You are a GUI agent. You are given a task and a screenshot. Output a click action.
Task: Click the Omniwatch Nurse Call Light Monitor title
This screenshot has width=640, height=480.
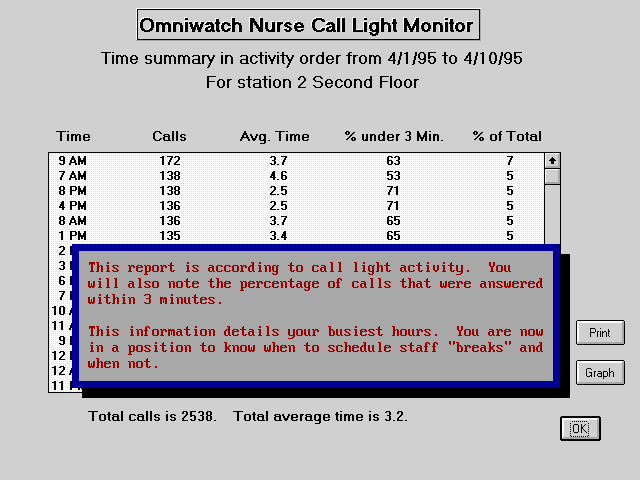click(307, 25)
